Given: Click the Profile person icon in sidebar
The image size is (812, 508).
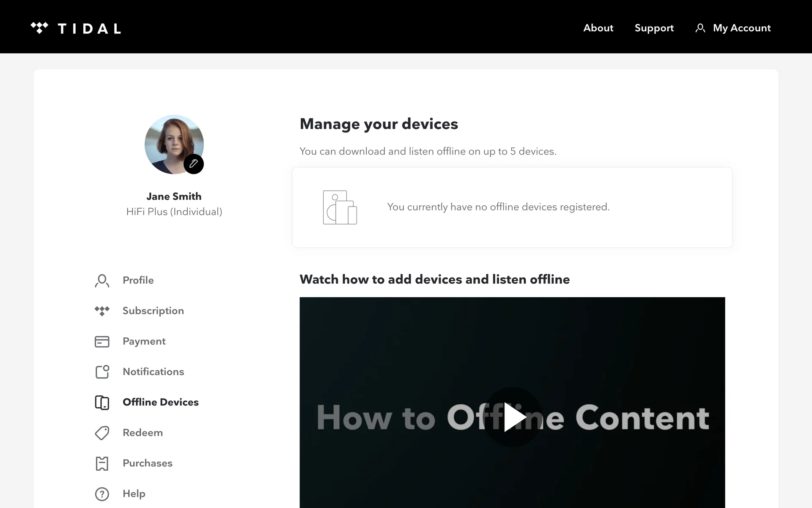Looking at the screenshot, I should pyautogui.click(x=102, y=281).
